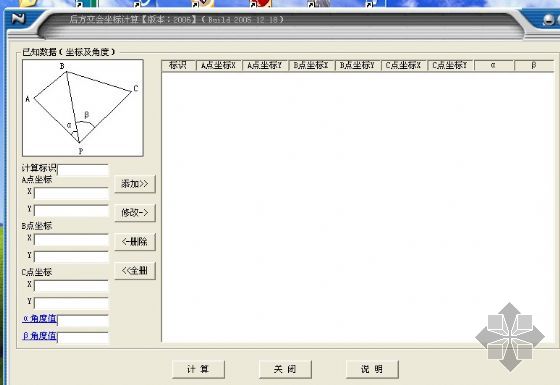The image size is (560, 385).
Task: Open the α角度值 link
Action: pos(40,319)
